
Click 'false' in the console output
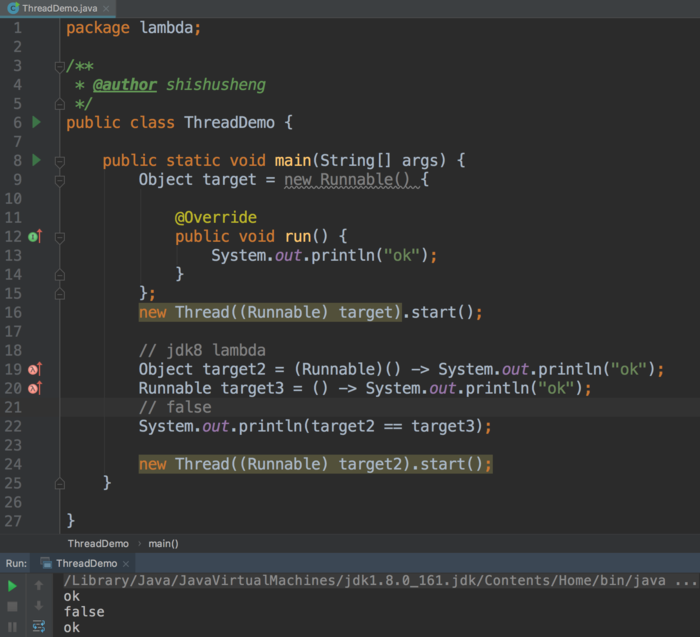pos(84,612)
